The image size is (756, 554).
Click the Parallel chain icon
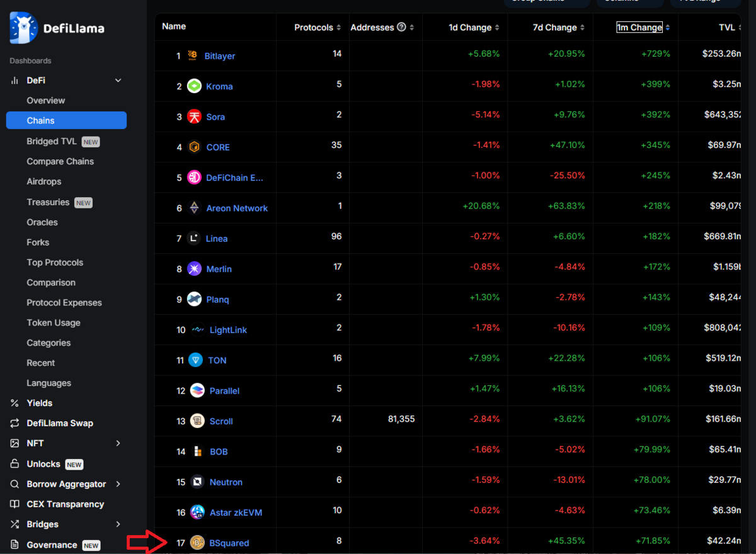(x=197, y=390)
